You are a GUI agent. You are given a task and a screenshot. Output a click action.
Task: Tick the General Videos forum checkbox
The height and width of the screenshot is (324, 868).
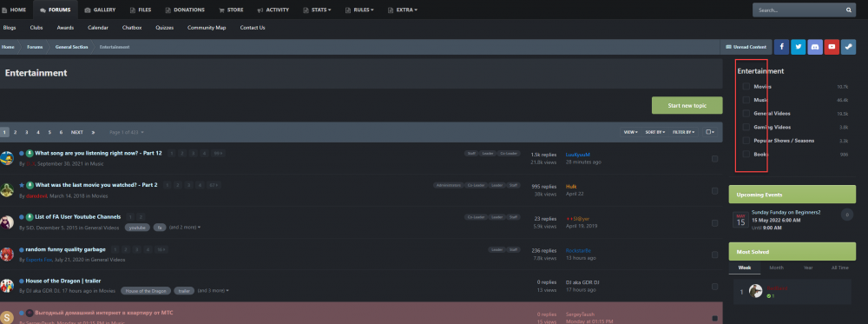(746, 114)
